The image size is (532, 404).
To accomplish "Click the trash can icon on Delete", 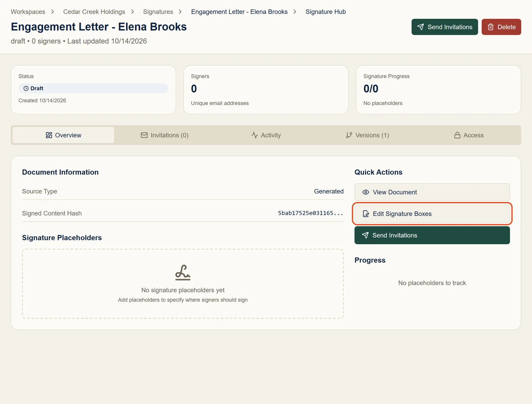I will coord(491,27).
